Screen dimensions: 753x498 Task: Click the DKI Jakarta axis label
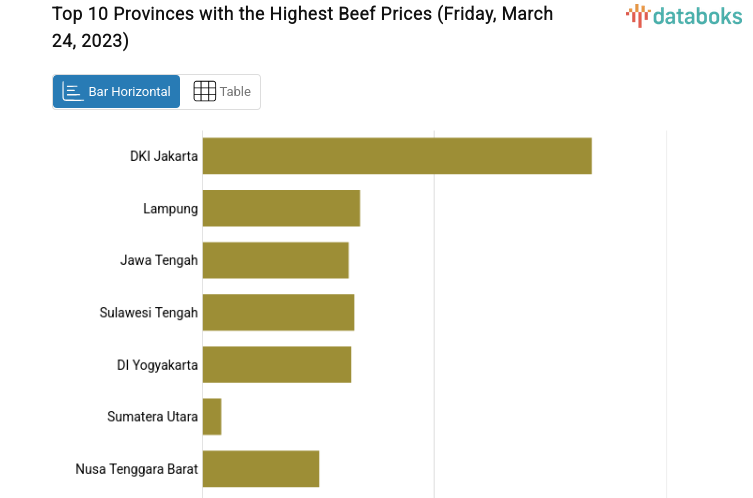[x=164, y=156]
